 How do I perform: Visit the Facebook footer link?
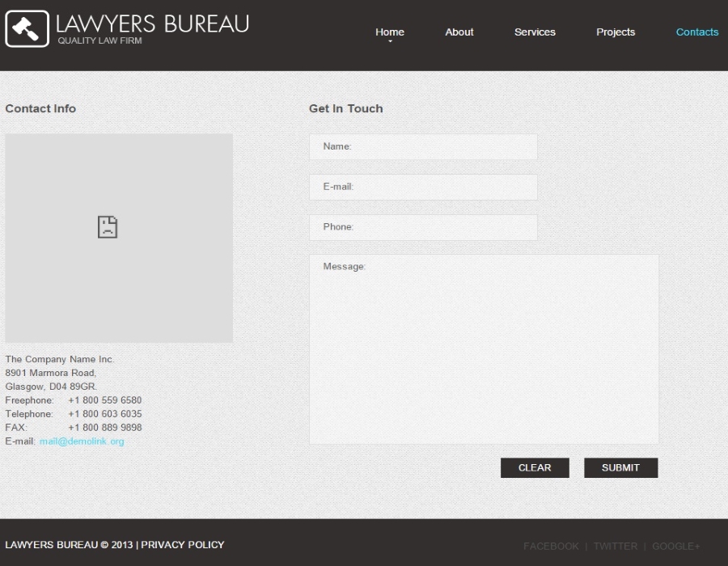tap(551, 547)
